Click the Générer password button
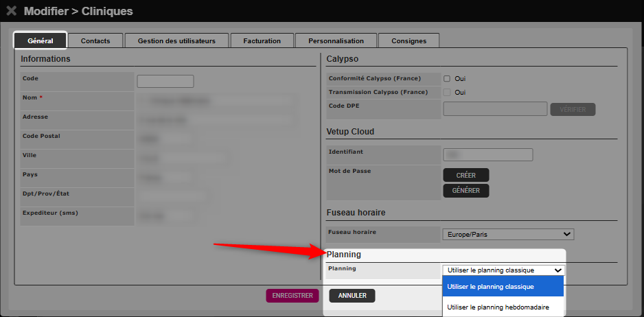This screenshot has height=317, width=644. (x=466, y=191)
